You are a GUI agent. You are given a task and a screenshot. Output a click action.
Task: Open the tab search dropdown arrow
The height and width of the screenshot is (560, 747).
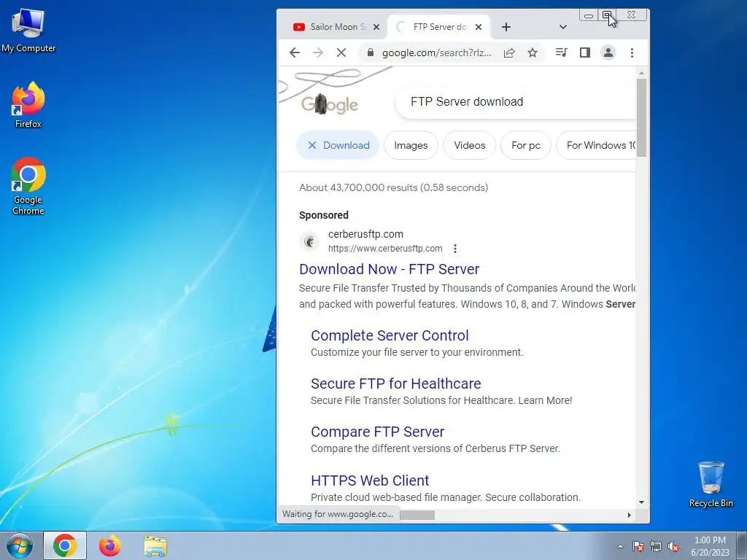pos(562,27)
